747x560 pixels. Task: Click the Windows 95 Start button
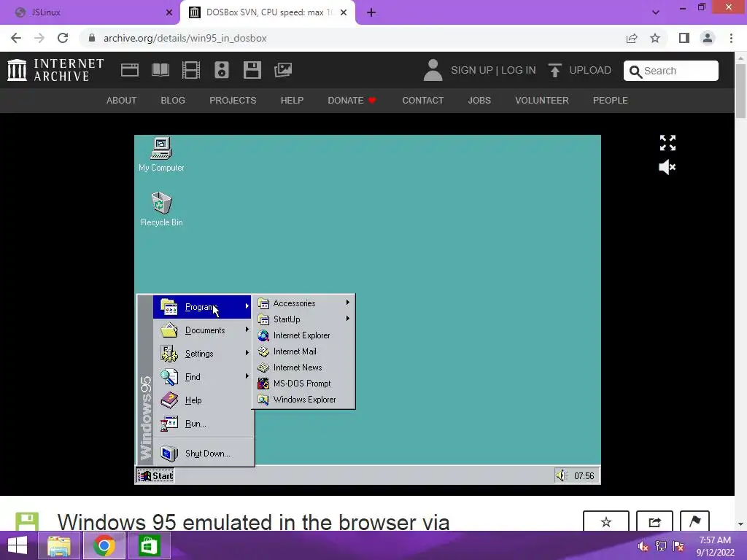pyautogui.click(x=155, y=475)
